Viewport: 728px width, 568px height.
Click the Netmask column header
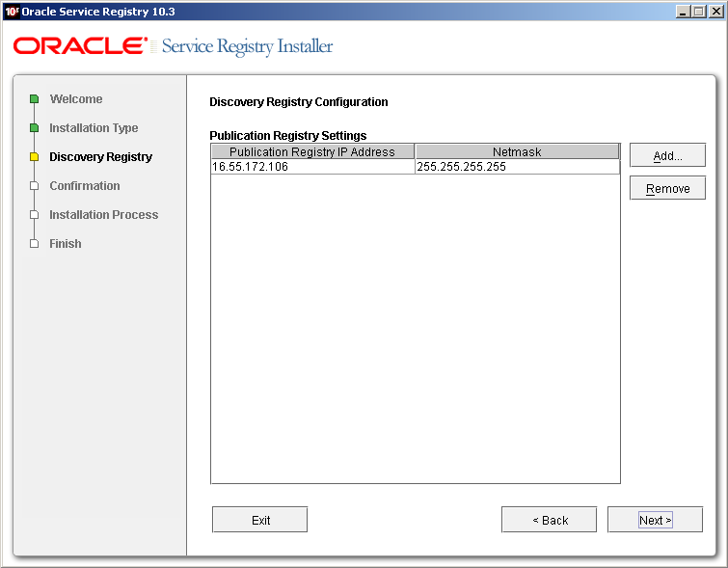(517, 151)
